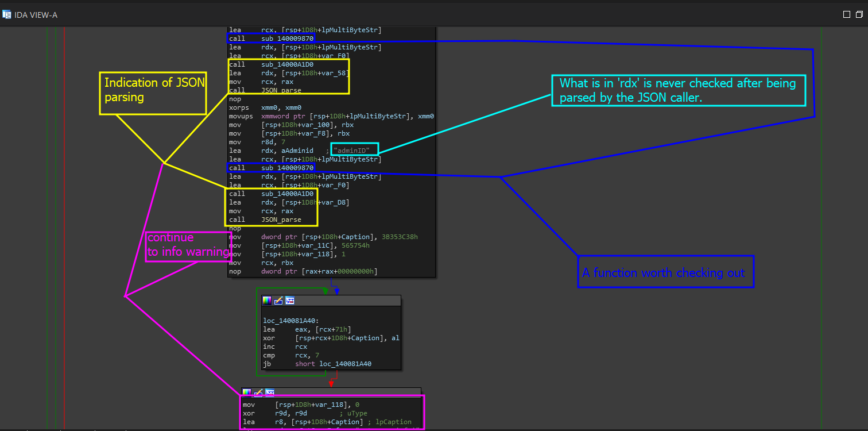Click the edit-comment pencil icon on the loc_140081A40 node
Screen dimensions: 868x431
[x=278, y=301]
